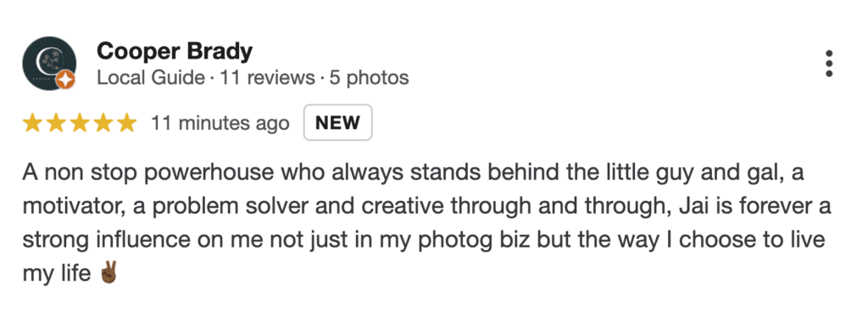Click the fifth gold rating star
The height and width of the screenshot is (318, 868).
point(127,123)
